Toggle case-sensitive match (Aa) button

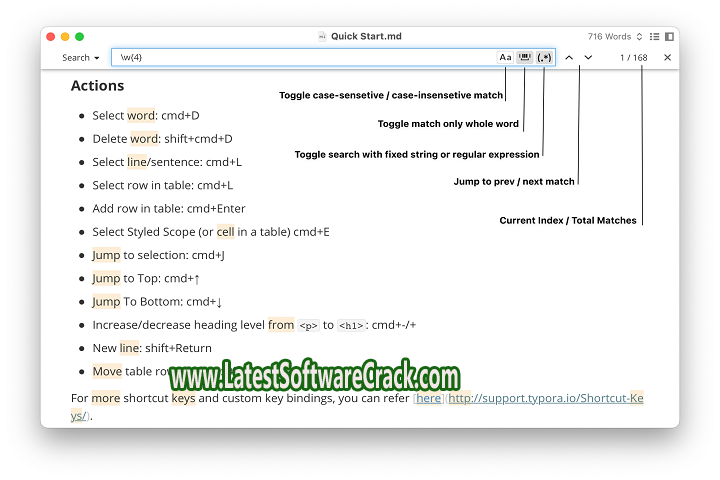505,58
